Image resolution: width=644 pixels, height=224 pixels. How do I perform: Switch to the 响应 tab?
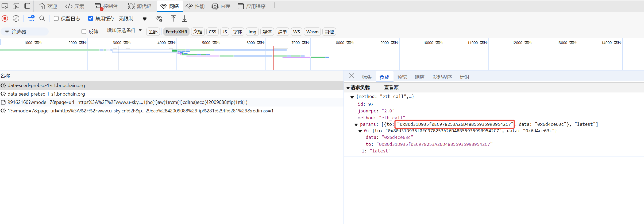click(x=419, y=77)
